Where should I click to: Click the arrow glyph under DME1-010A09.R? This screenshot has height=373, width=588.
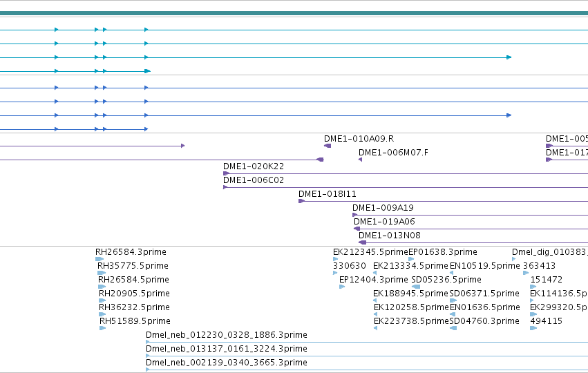[x=328, y=146]
